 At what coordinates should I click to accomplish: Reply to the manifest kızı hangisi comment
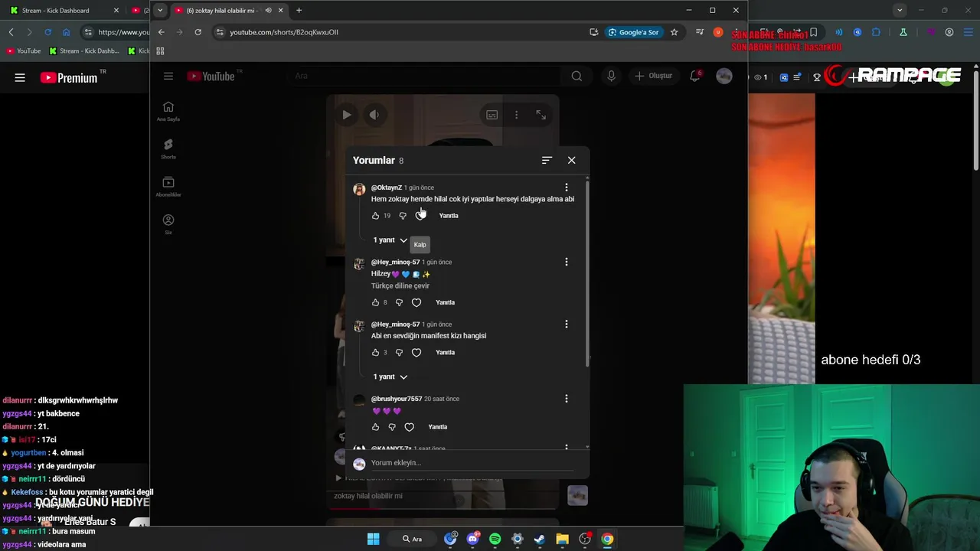pos(445,353)
